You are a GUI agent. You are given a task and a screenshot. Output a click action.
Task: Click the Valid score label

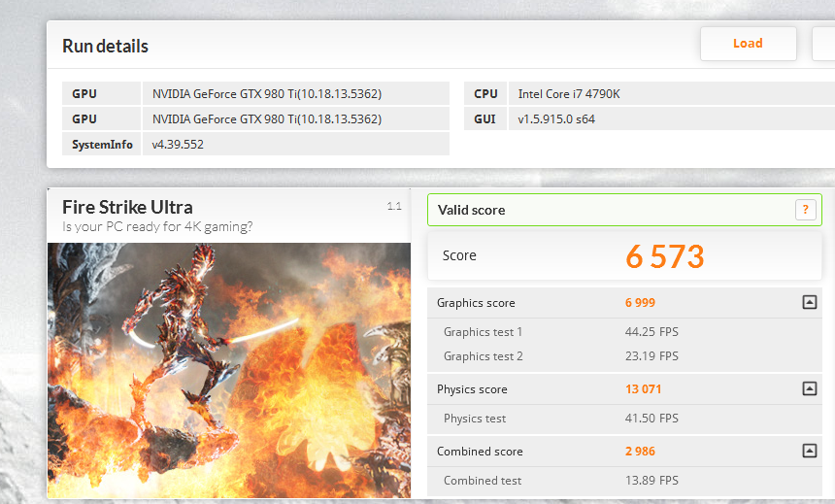click(x=471, y=210)
